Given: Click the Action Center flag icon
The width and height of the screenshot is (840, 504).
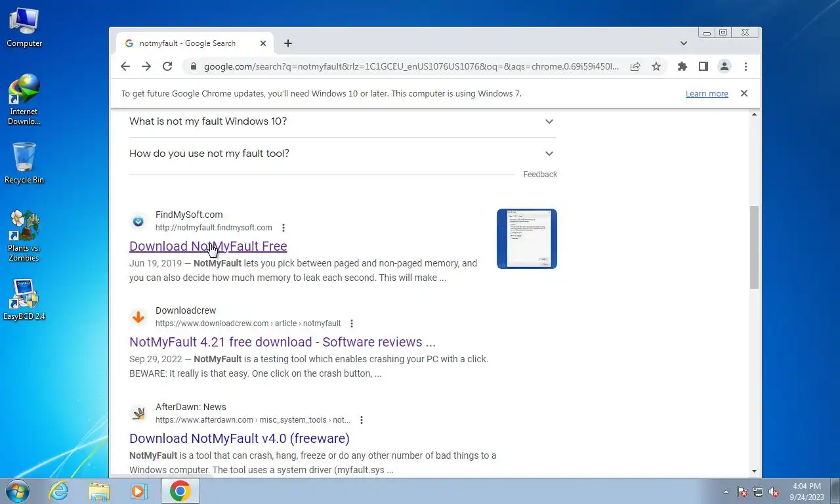Looking at the screenshot, I should (742, 492).
